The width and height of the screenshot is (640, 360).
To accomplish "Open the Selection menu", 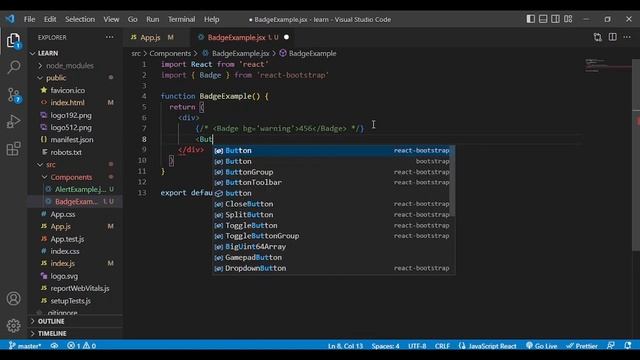I will [x=80, y=19].
